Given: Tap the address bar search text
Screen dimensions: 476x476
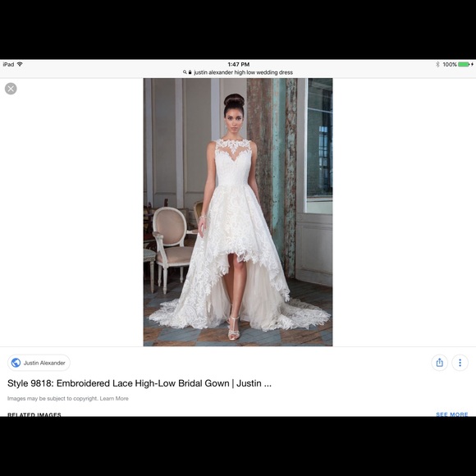Looking at the screenshot, I should (x=243, y=72).
